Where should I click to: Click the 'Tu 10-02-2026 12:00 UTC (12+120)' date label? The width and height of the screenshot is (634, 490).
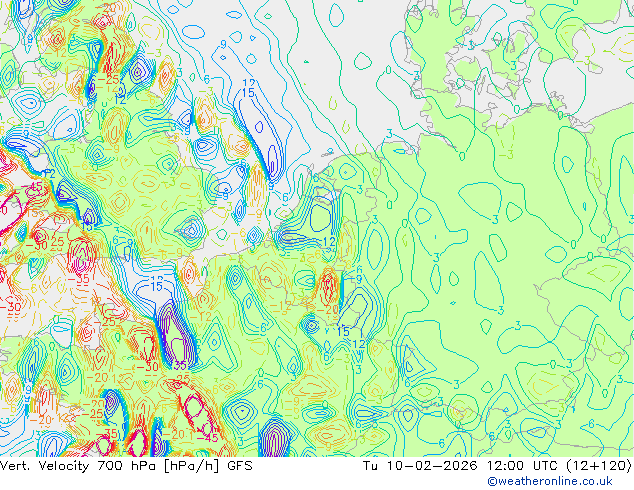tap(497, 466)
